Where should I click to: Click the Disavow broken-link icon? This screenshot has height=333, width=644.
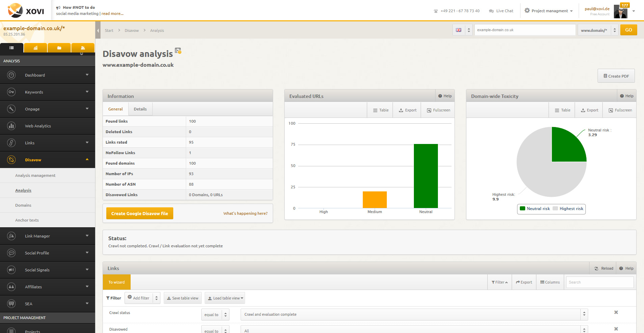pyautogui.click(x=12, y=160)
